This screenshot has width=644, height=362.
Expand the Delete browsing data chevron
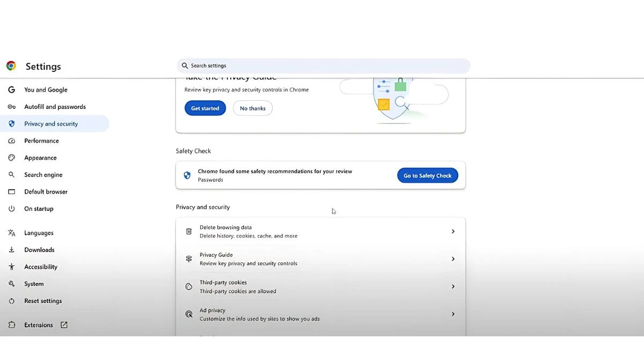pyautogui.click(x=453, y=232)
